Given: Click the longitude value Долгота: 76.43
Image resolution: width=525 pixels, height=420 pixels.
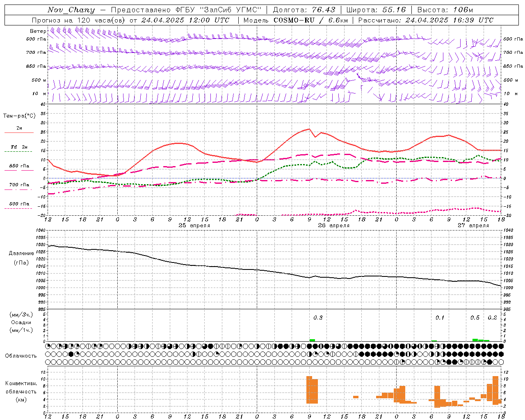Looking at the screenshot, I should 304,10.
